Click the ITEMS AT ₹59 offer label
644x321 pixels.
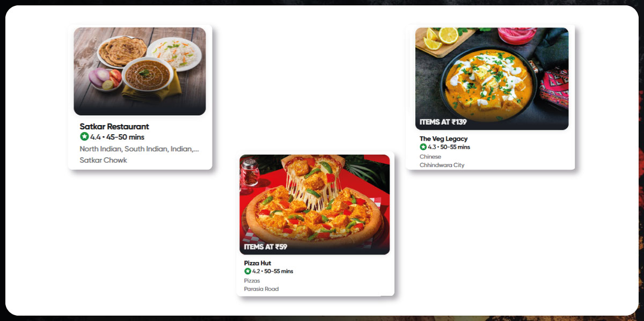tap(266, 247)
